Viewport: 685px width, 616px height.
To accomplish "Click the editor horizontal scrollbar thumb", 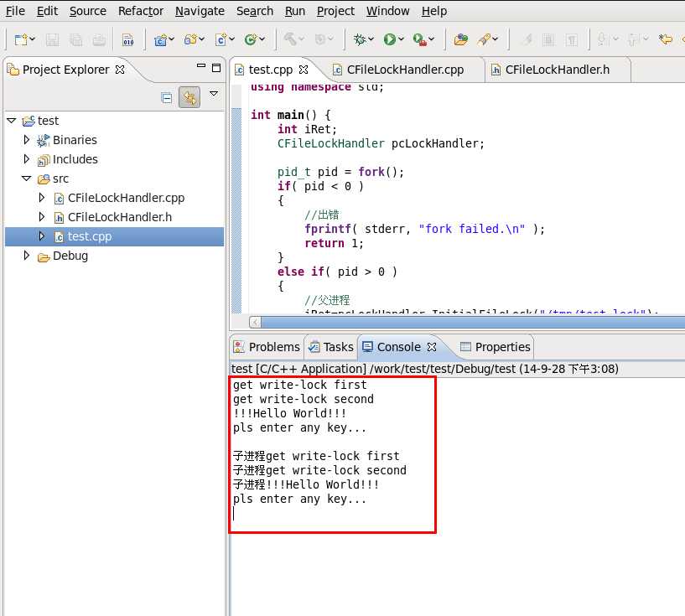I will pyautogui.click(x=473, y=323).
